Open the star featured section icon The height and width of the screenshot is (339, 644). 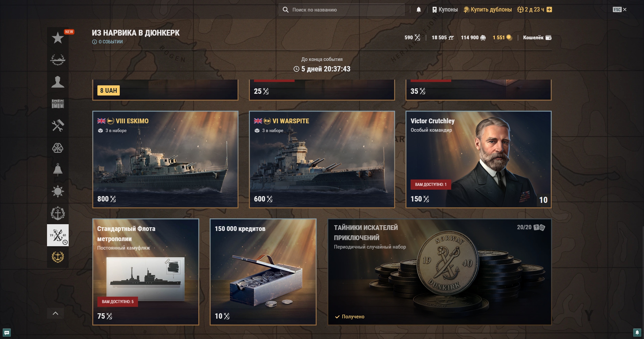(58, 38)
